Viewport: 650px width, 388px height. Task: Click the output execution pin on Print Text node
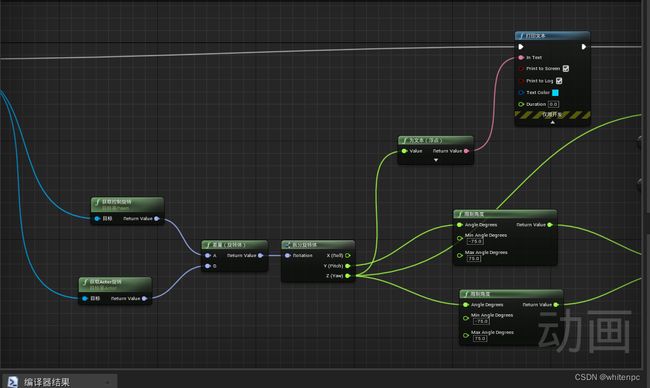pyautogui.click(x=584, y=47)
